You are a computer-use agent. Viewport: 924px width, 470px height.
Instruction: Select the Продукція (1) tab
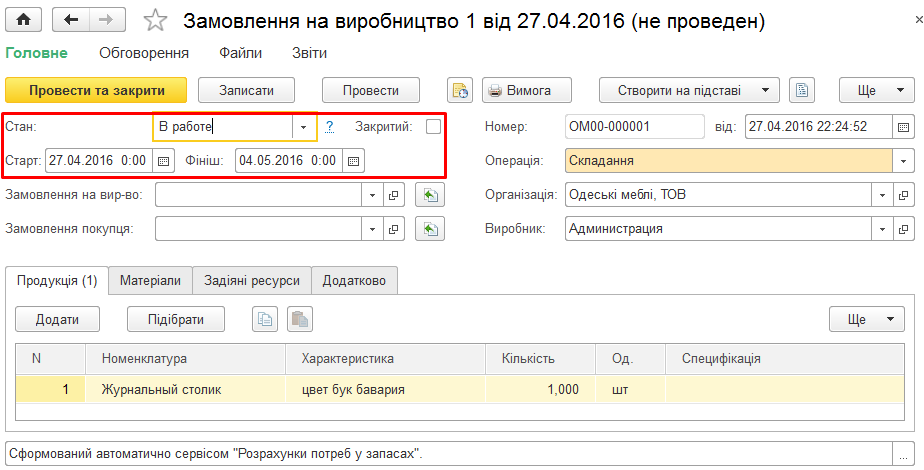tap(57, 280)
